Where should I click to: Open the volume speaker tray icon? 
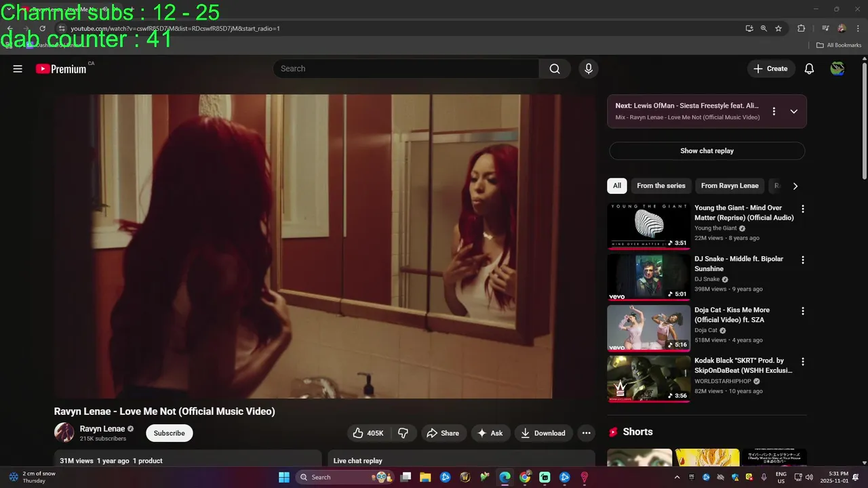pos(809,477)
